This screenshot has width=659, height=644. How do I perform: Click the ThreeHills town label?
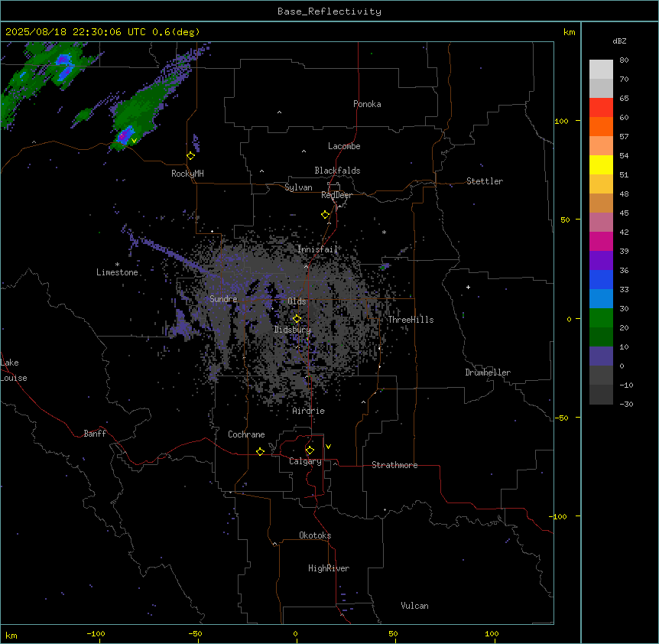[411, 320]
